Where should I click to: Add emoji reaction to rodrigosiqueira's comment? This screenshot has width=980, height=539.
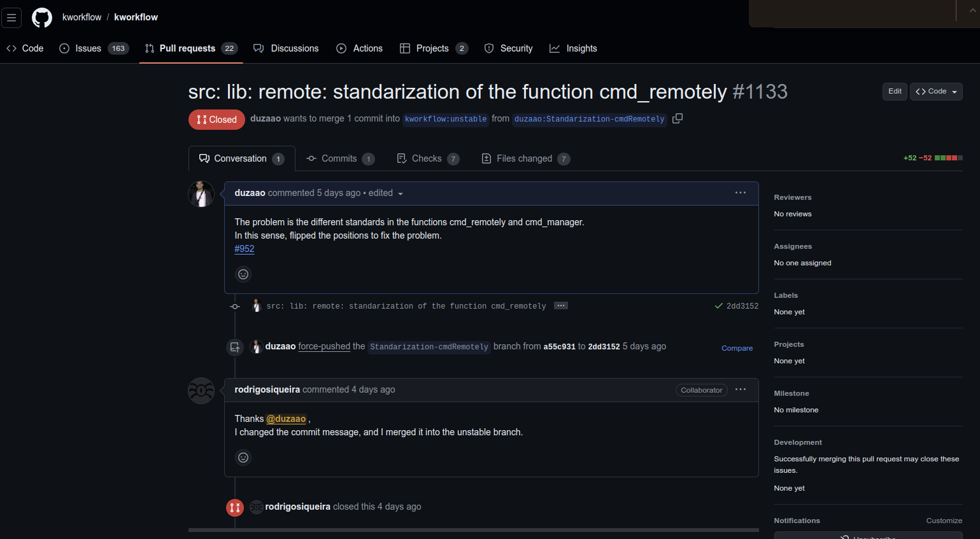[243, 458]
